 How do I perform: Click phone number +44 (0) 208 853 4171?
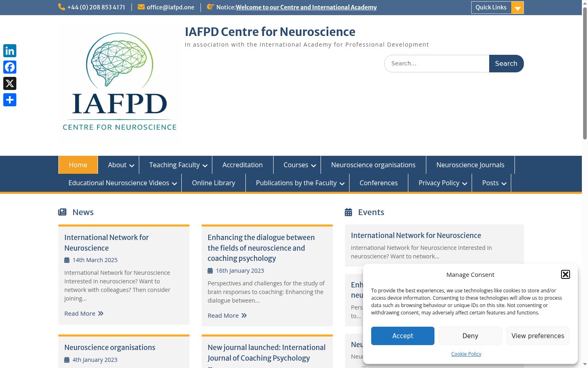[96, 7]
